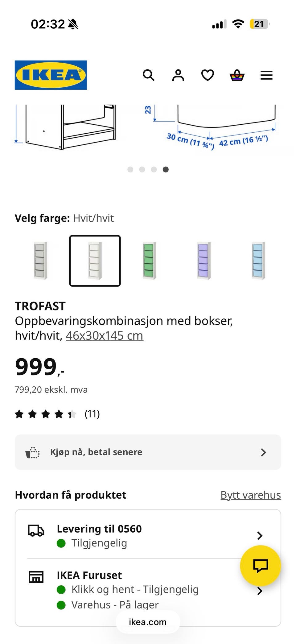Open the shopping basket icon
Screen dimensions: 296x644
pos(237,75)
